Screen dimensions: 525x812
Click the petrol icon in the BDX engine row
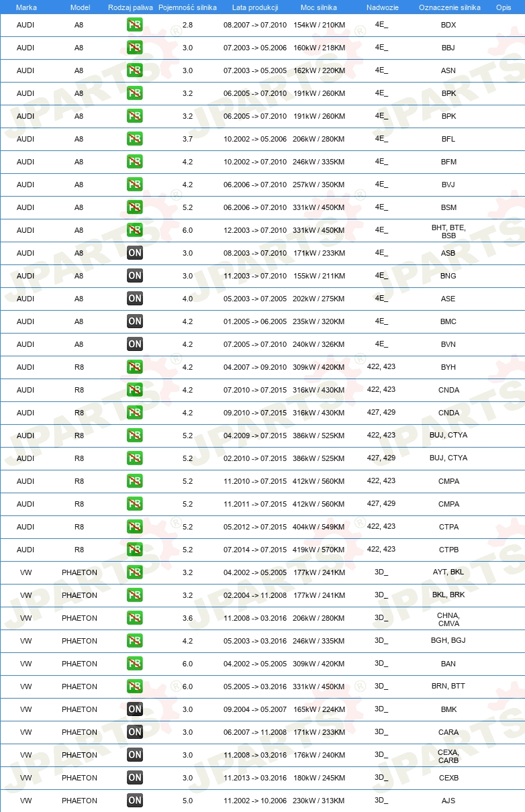click(x=135, y=25)
